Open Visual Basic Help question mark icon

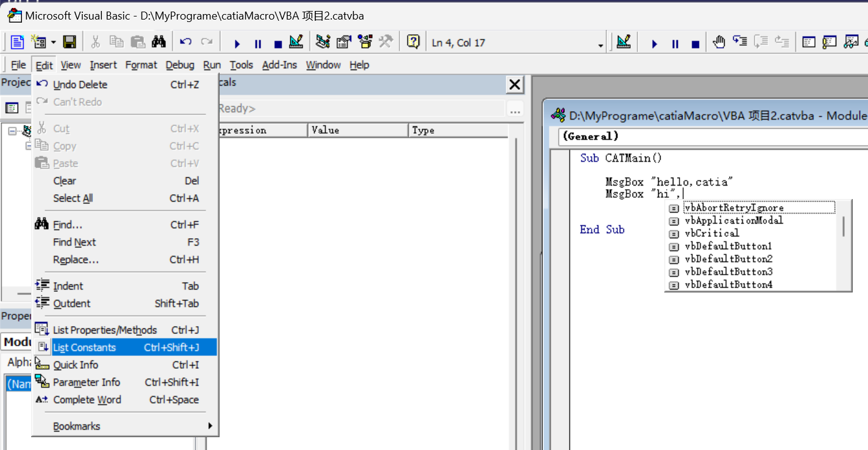tap(413, 42)
